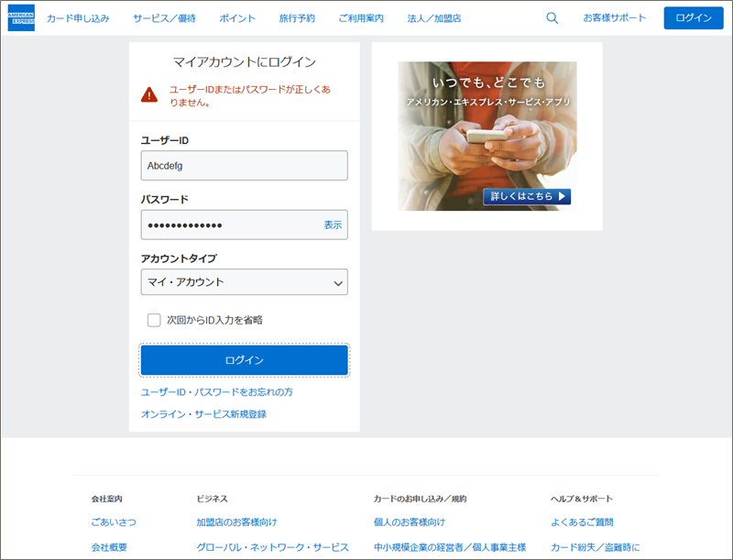Viewport: 733px width, 560px height.
Task: Expand the アカウントタイプ dropdown
Action: tap(244, 282)
